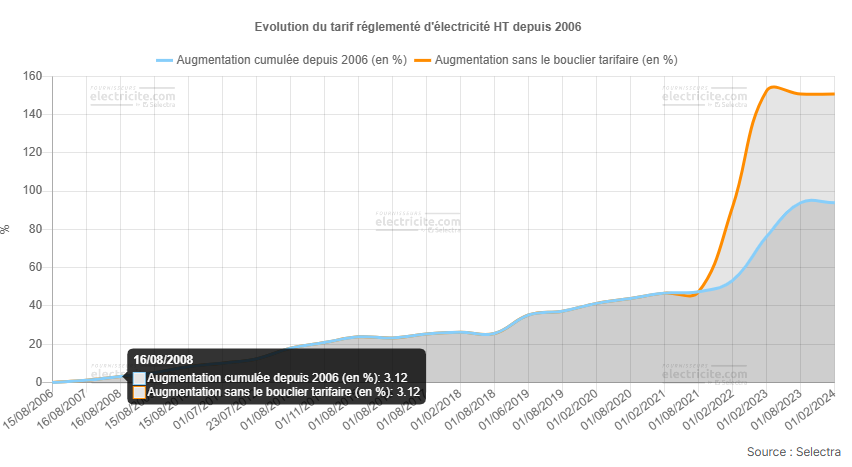Click the orange square icon in the tooltip
This screenshot has height=467, width=852.
tap(139, 392)
